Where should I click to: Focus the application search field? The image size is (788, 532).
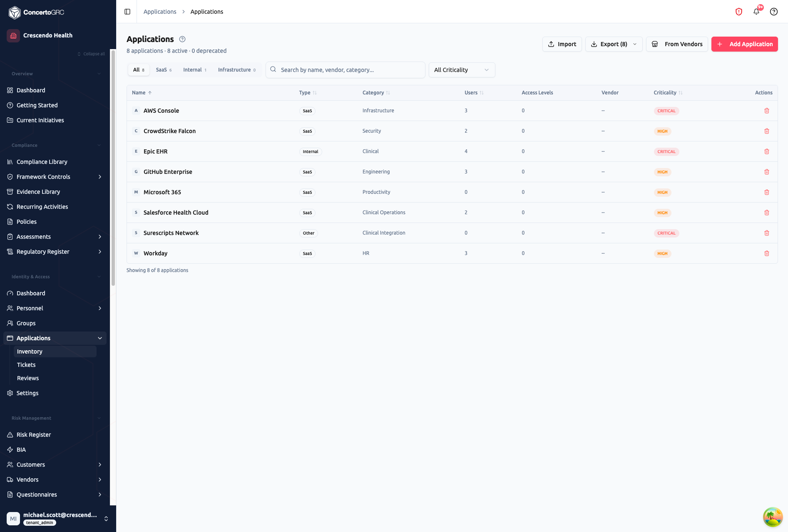coord(346,70)
